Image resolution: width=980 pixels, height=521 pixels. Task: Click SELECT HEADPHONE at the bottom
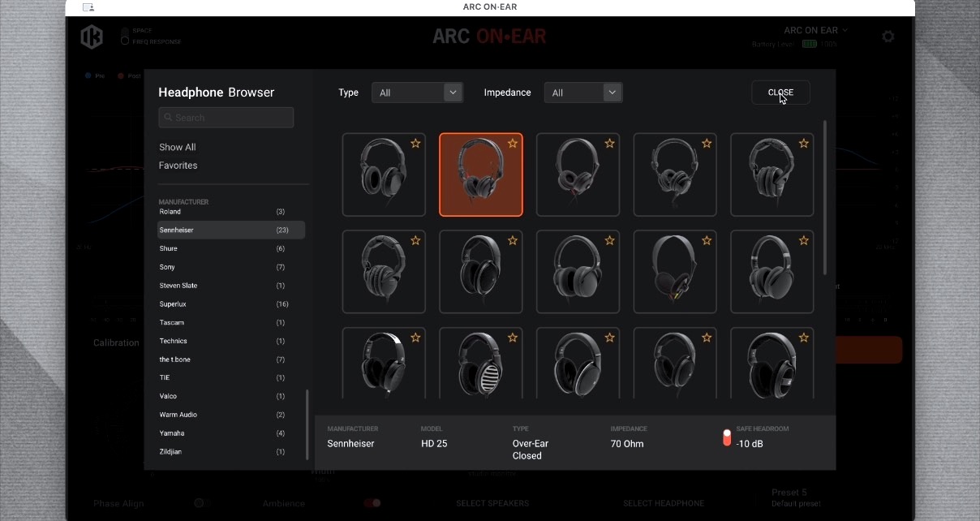tap(664, 503)
